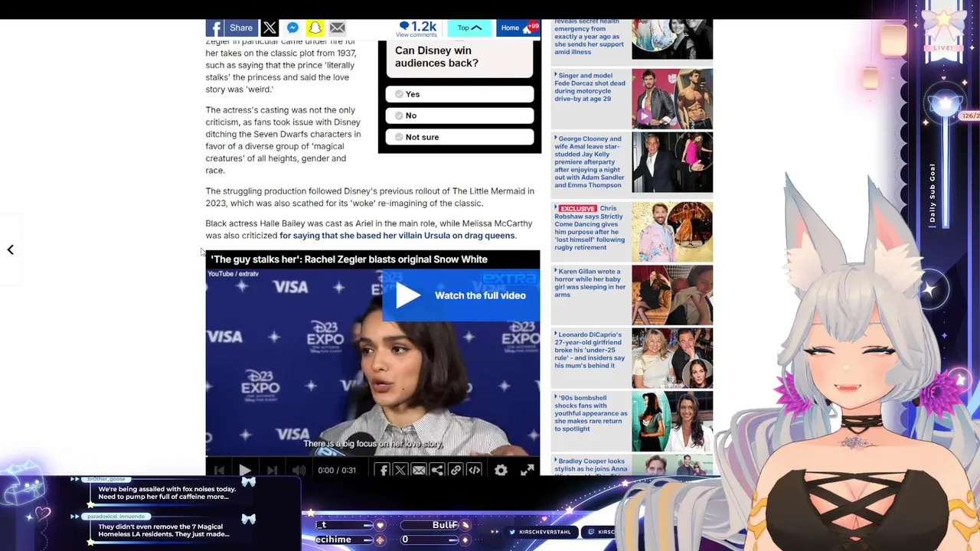Open video player settings gear
The height and width of the screenshot is (551, 980).
(501, 470)
